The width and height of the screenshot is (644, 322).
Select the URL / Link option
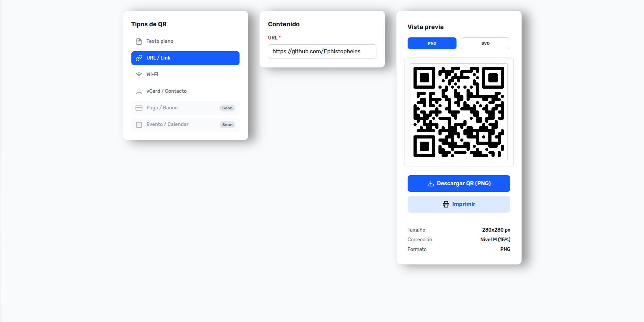185,58
